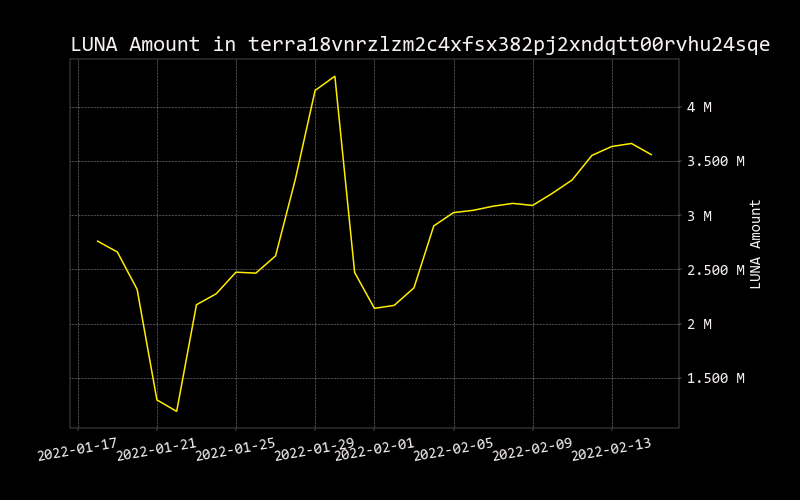
Task: Click the '2022-02-05' date label
Action: [x=453, y=449]
